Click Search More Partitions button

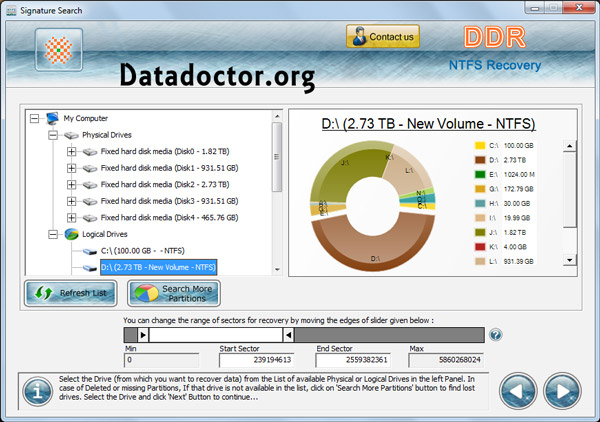pyautogui.click(x=174, y=293)
